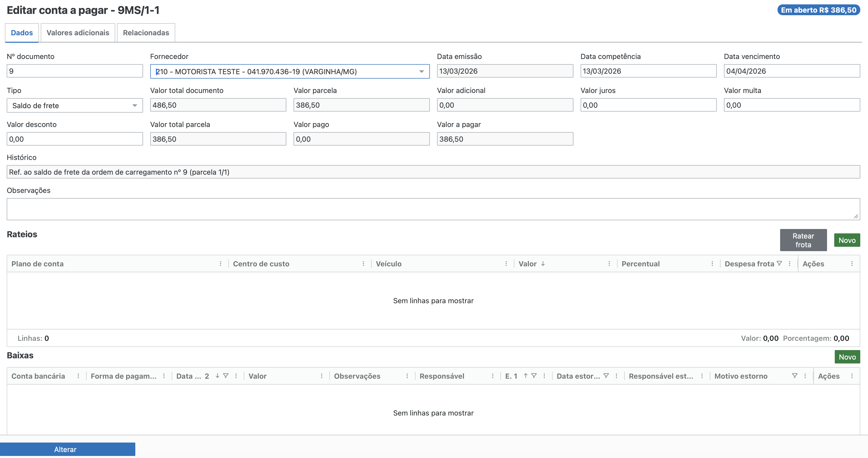868x458 pixels.
Task: Click the Alterar button
Action: click(65, 449)
